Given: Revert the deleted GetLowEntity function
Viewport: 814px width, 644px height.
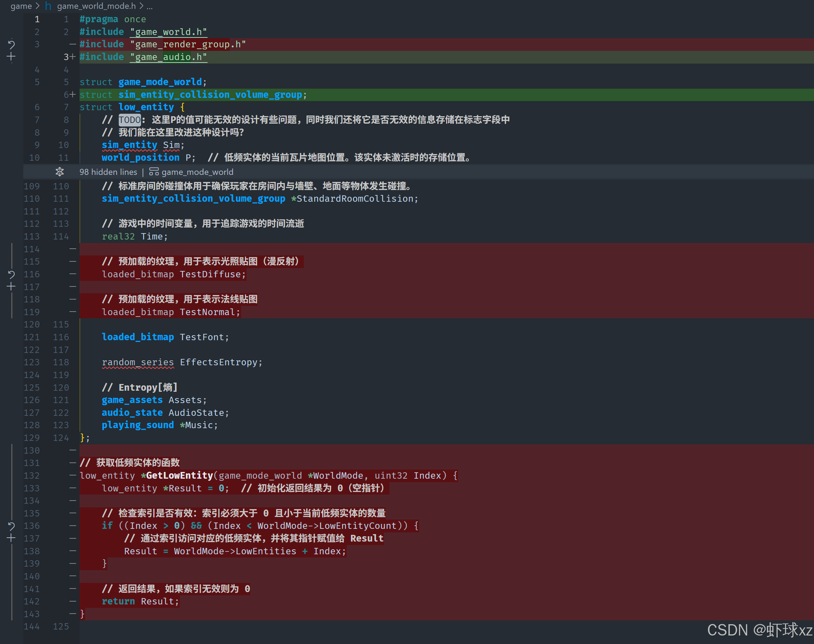Looking at the screenshot, I should pyautogui.click(x=11, y=526).
